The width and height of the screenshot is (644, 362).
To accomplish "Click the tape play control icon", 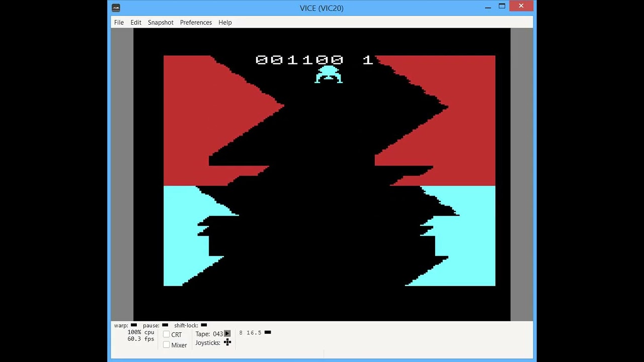I will [x=227, y=334].
